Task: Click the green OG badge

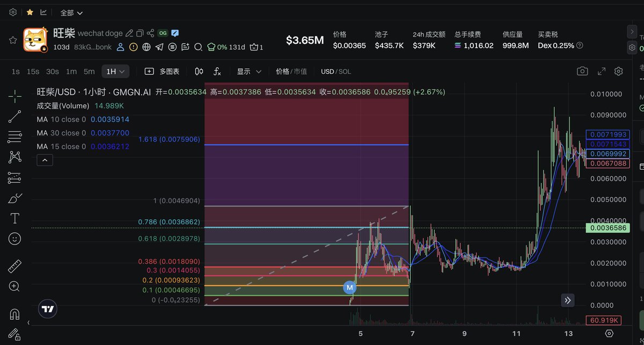Action: [163, 33]
